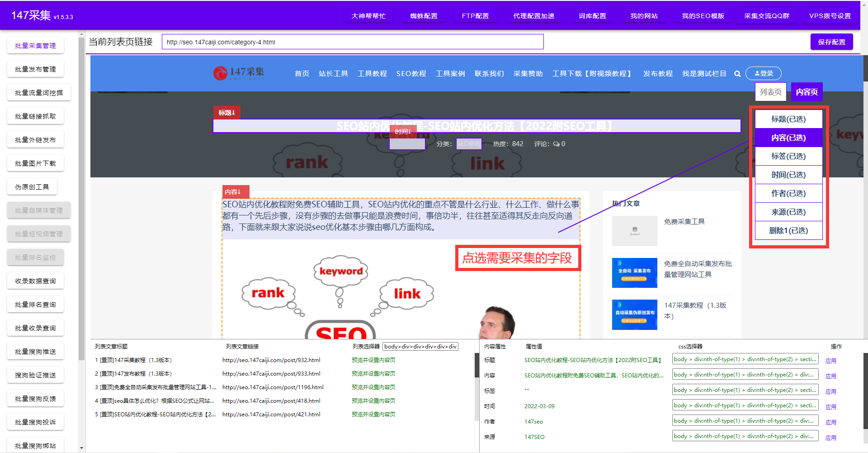The image size is (868, 453).
Task: Click 预览并设置内容页 for post/1196.html row
Action: click(373, 387)
